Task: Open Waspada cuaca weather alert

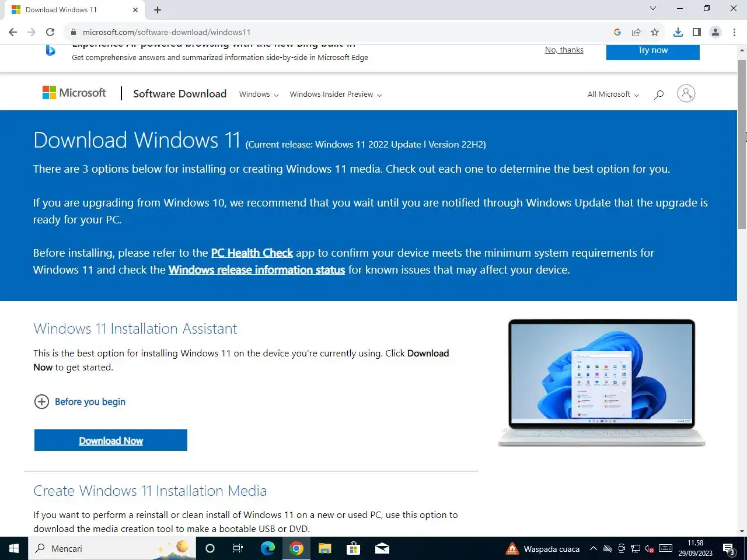Action: pyautogui.click(x=543, y=549)
